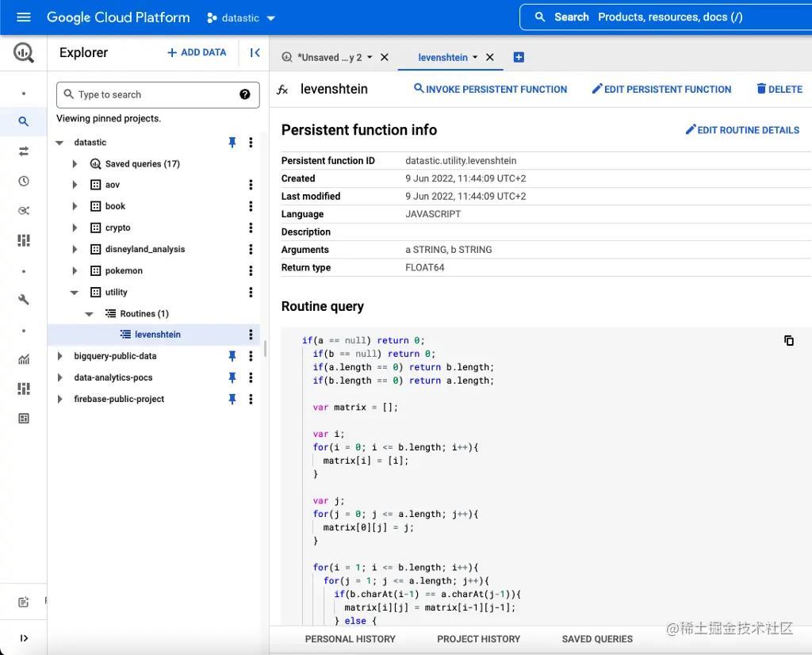Close the levenshtein tab
The height and width of the screenshot is (655, 812).
point(490,57)
